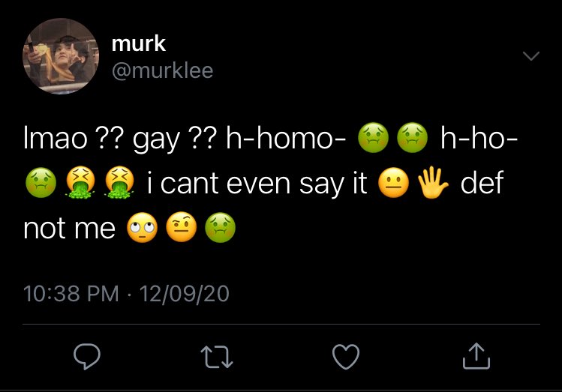Click the text 'h-homo-' in tweet
562x392 pixels.
coord(286,138)
